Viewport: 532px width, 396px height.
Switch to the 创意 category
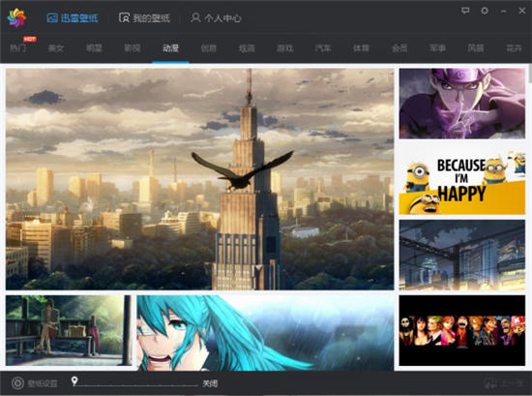point(209,48)
